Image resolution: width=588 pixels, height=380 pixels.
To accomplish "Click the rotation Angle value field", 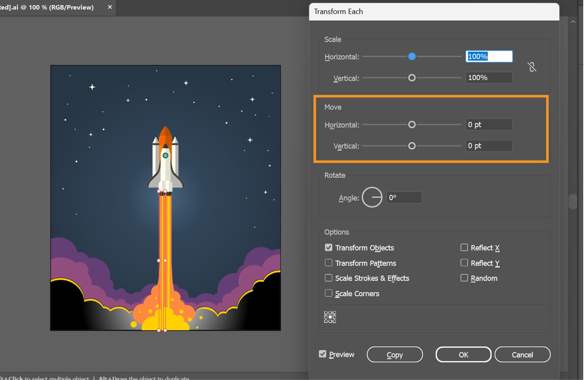I will click(404, 197).
